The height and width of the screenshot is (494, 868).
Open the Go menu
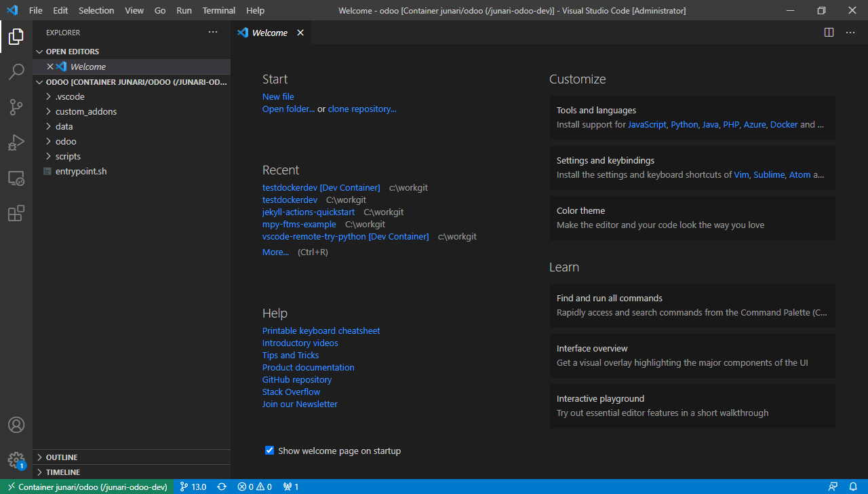pos(160,10)
